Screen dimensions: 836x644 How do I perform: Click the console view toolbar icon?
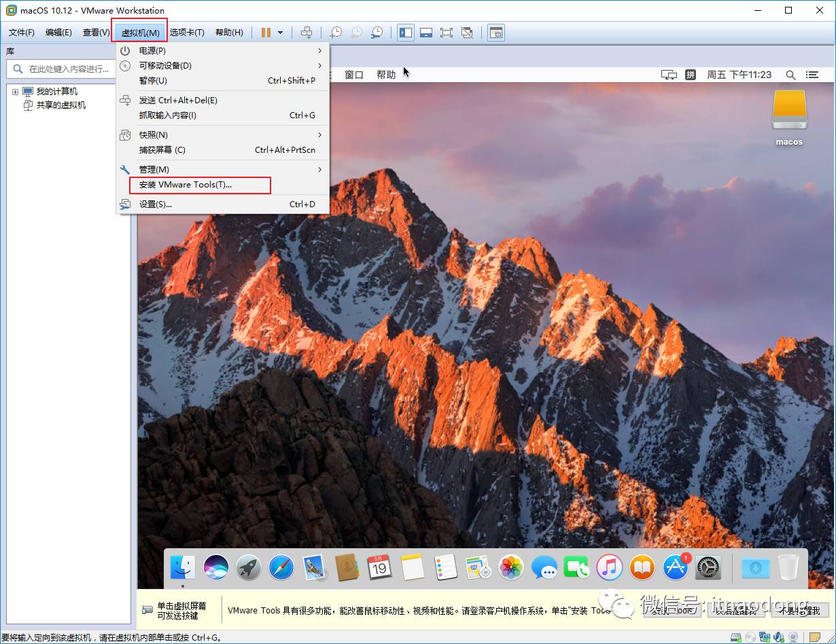click(496, 33)
